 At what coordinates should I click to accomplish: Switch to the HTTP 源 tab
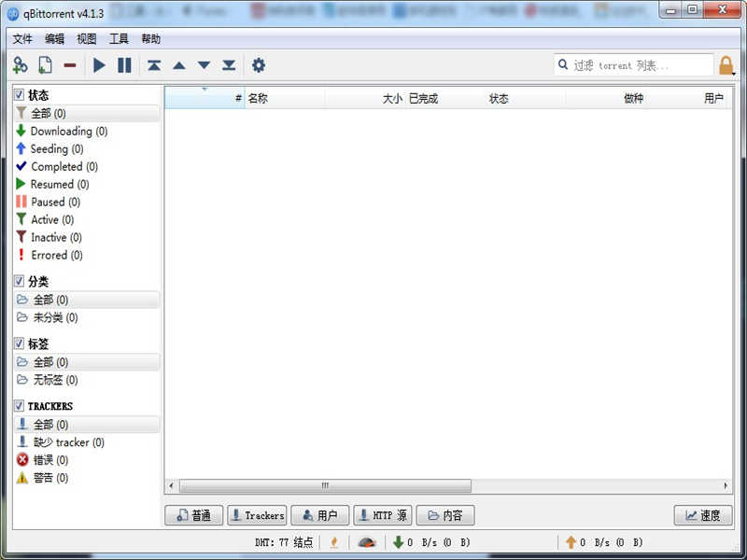[383, 515]
